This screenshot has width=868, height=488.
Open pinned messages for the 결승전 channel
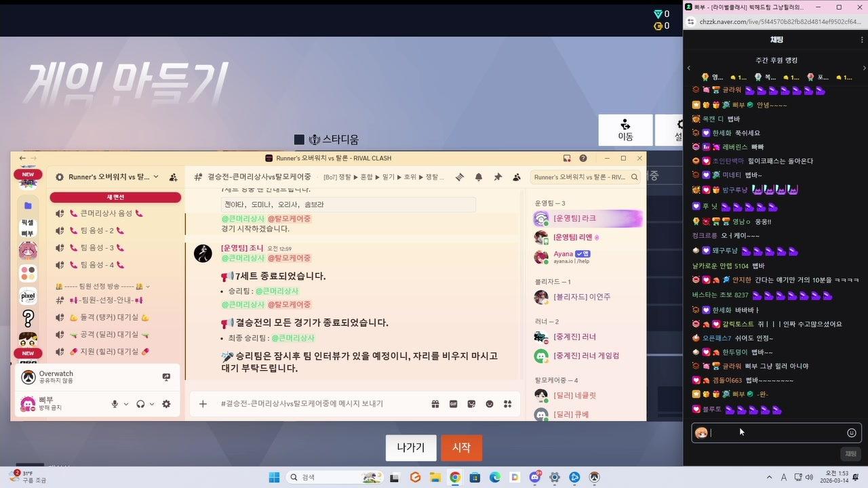click(x=498, y=177)
